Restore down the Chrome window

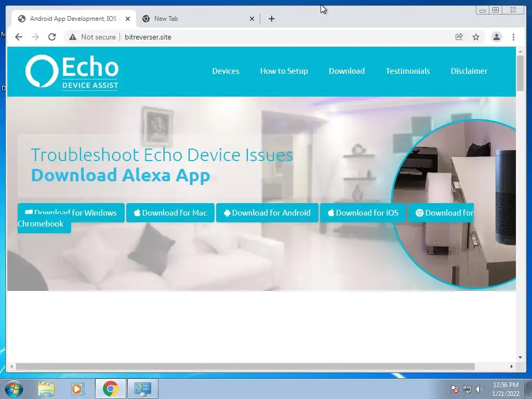(x=496, y=10)
